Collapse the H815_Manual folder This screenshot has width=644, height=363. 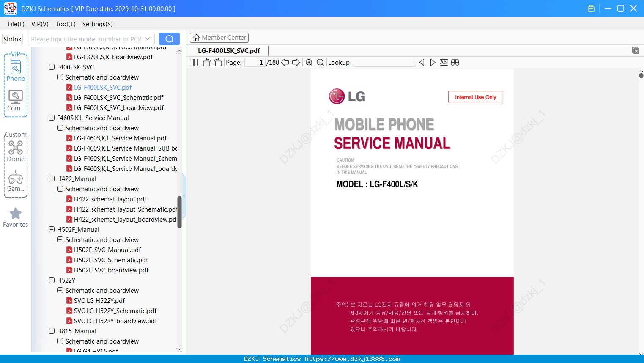coord(52,331)
